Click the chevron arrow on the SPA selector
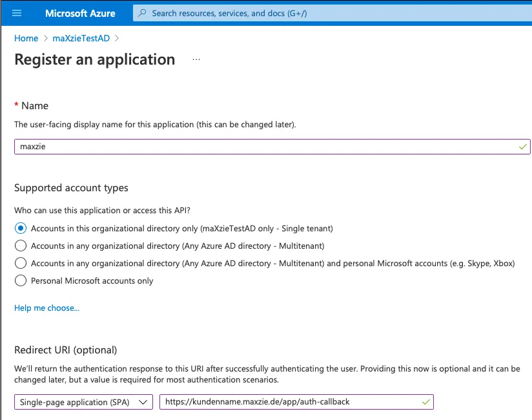532x420 pixels. (143, 401)
